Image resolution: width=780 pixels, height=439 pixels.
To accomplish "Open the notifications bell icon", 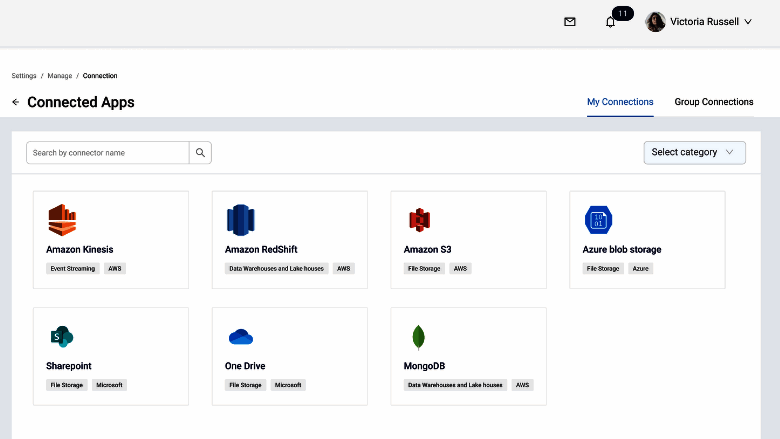I will [610, 22].
